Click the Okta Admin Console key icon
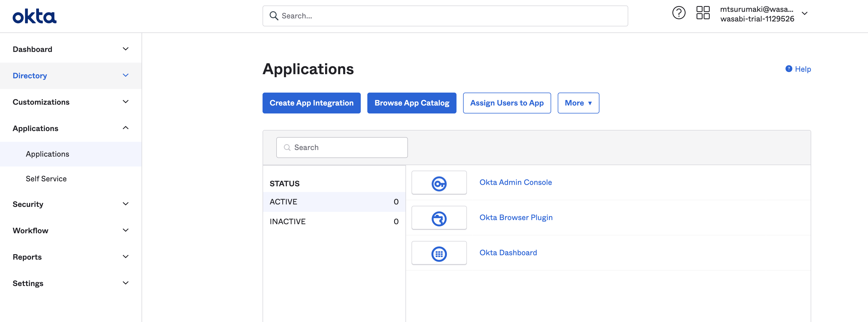This screenshot has width=868, height=322. (439, 184)
